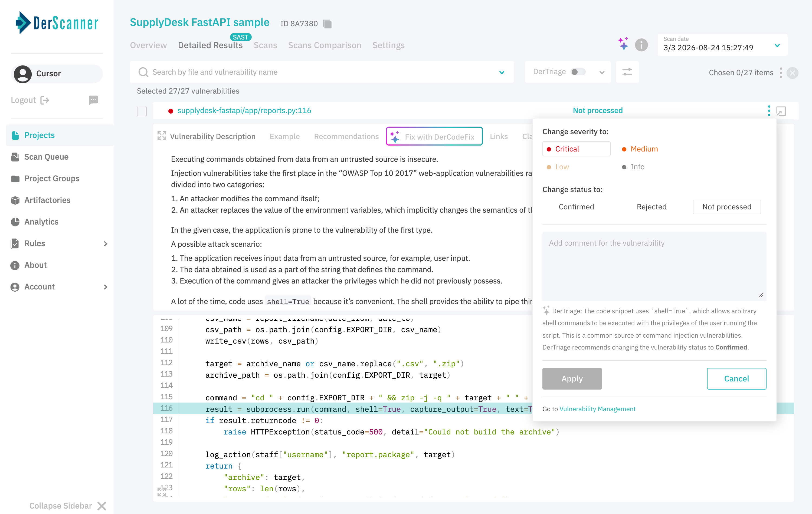This screenshot has width=812, height=514.
Task: Click the Analytics pie chart icon
Action: pos(15,222)
